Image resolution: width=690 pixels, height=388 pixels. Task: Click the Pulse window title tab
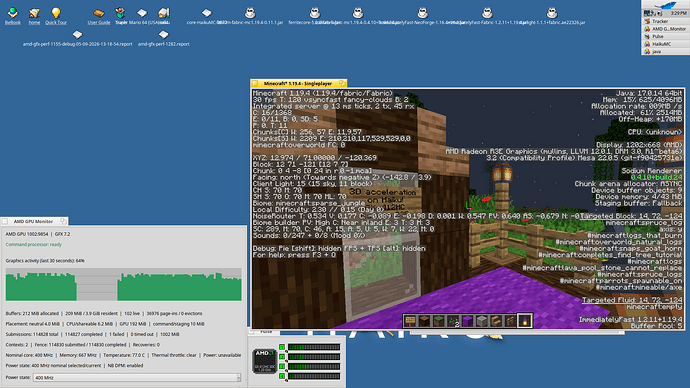pyautogui.click(x=266, y=332)
